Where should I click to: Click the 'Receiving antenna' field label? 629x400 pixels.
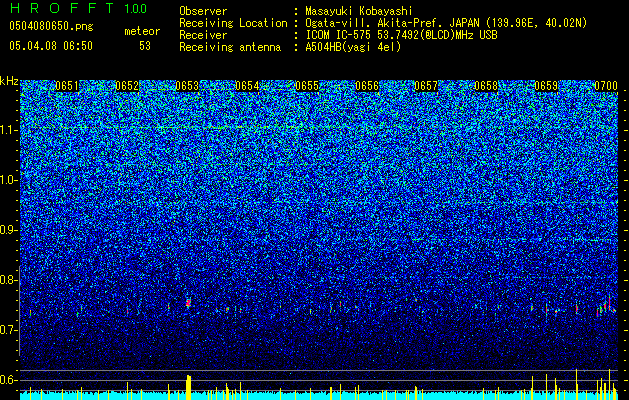230,47
